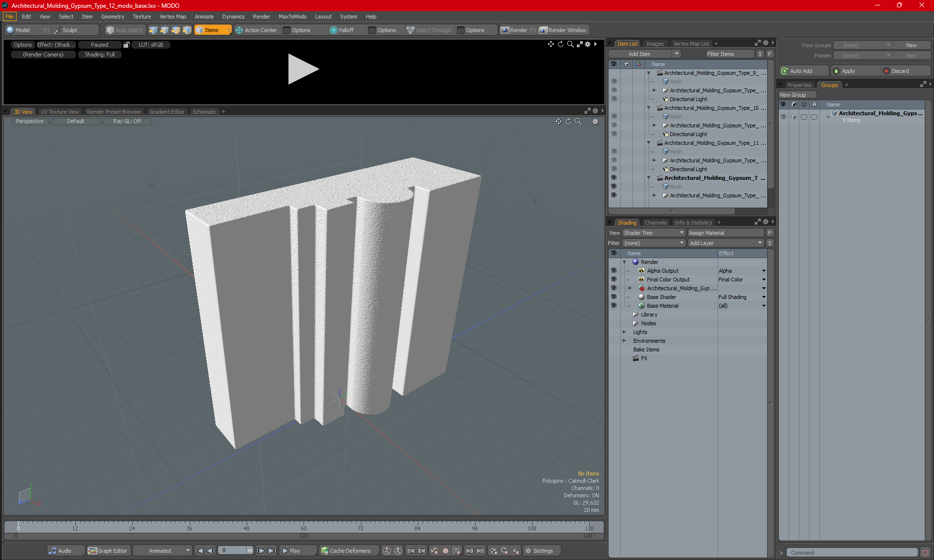Pan view icon in 3D viewport
The image size is (934, 560).
[x=558, y=122]
